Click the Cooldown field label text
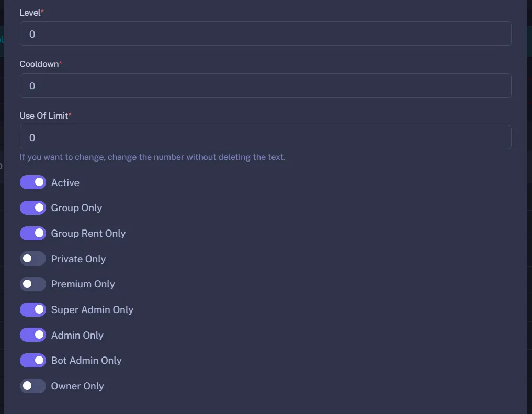The image size is (532, 414). tap(39, 64)
